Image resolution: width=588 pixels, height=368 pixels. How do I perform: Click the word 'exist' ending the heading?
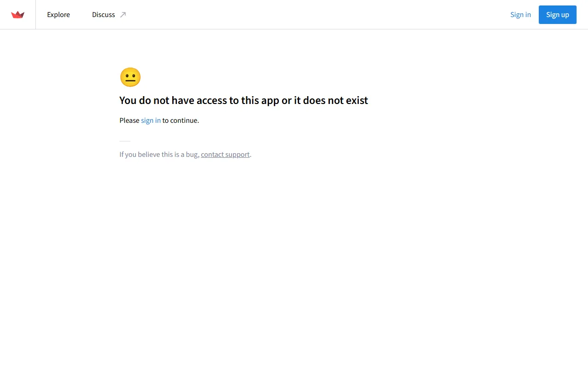(356, 100)
